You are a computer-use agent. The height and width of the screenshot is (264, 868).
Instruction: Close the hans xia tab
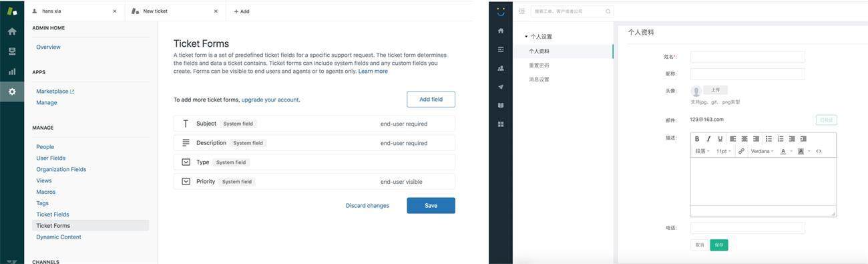114,11
